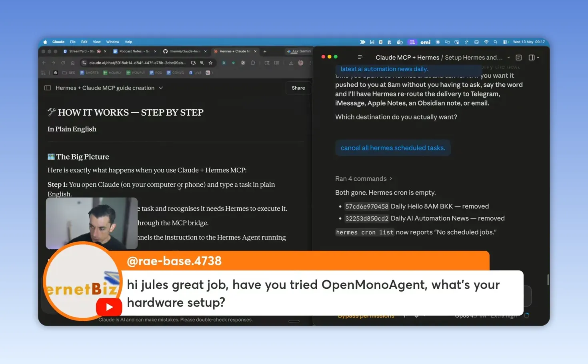
Task: Toggle the Claude chat sidebar
Action: [x=48, y=88]
